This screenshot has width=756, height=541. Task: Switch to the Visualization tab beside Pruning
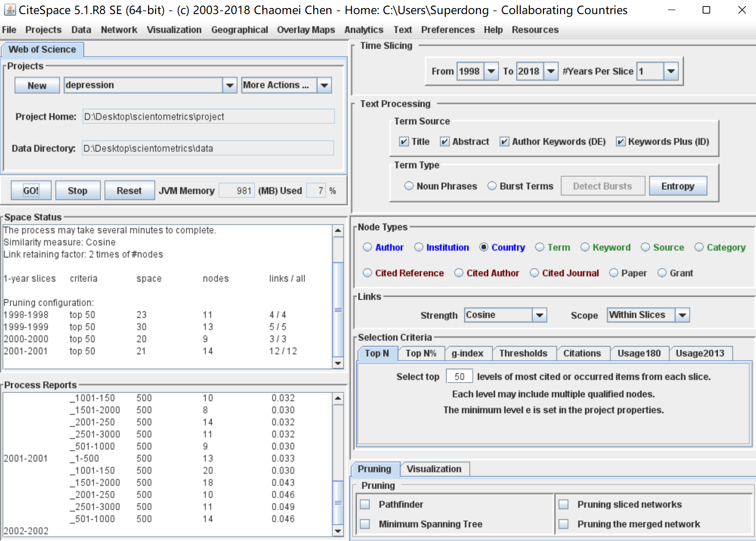point(434,469)
